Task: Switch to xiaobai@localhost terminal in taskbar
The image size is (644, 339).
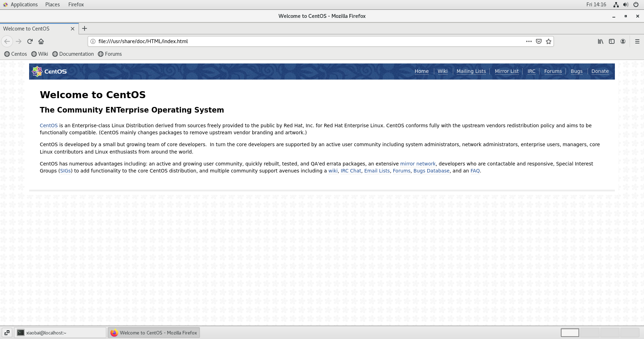Action: [60, 333]
